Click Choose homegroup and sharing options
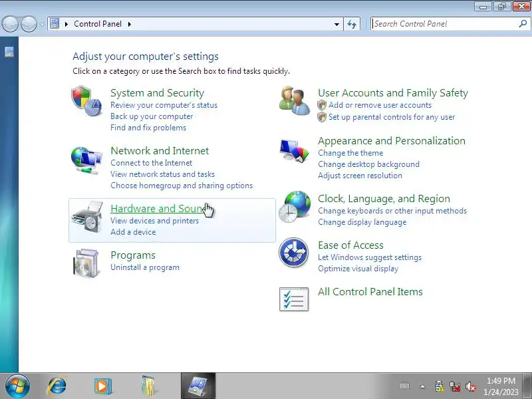 [182, 186]
